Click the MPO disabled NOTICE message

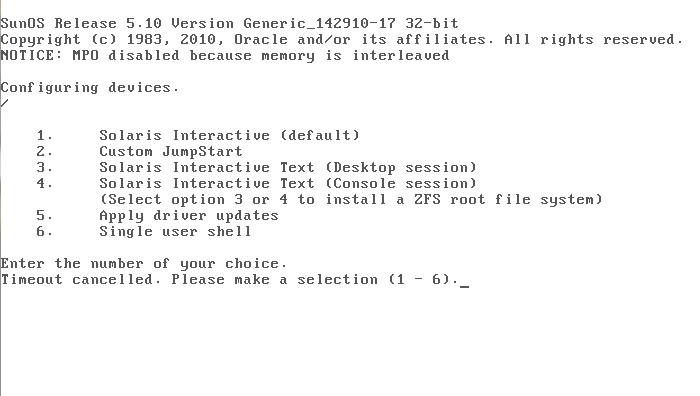(225, 56)
